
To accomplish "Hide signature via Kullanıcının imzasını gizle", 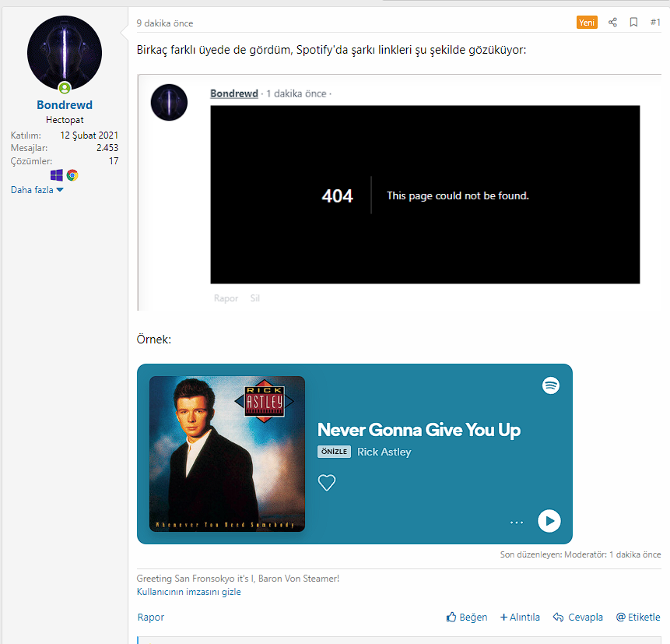I will pos(189,592).
